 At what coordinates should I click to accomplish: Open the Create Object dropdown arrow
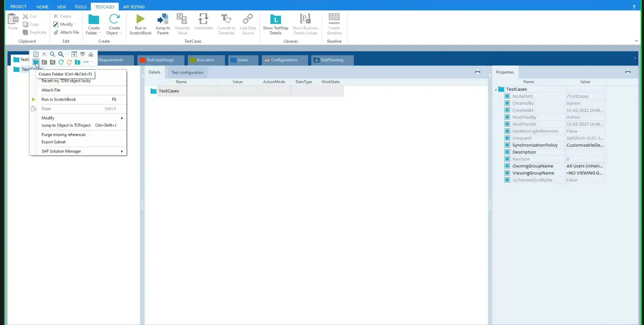click(121, 33)
